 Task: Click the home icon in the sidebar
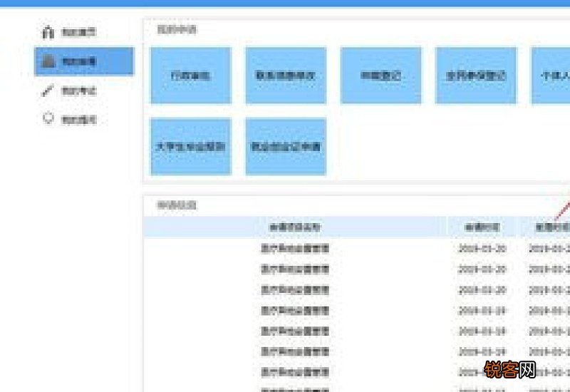tap(48, 32)
